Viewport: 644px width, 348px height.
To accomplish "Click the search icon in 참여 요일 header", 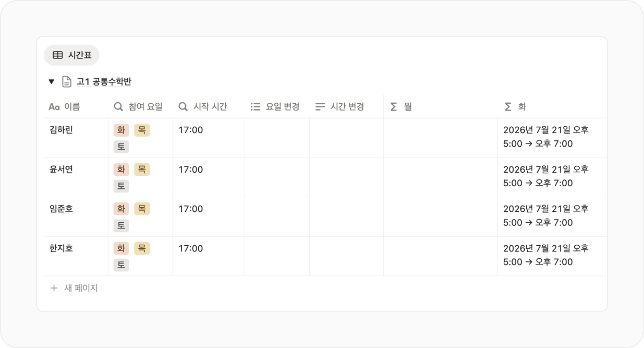I will 118,106.
